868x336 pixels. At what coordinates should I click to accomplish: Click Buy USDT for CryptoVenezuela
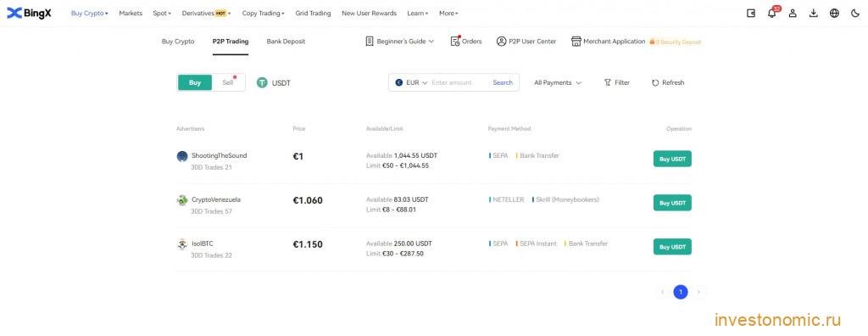point(672,203)
